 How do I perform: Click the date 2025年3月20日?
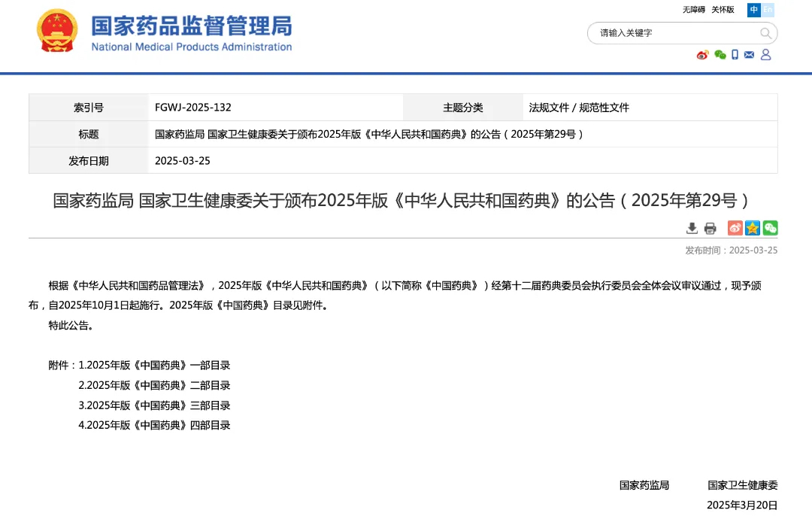(x=742, y=505)
